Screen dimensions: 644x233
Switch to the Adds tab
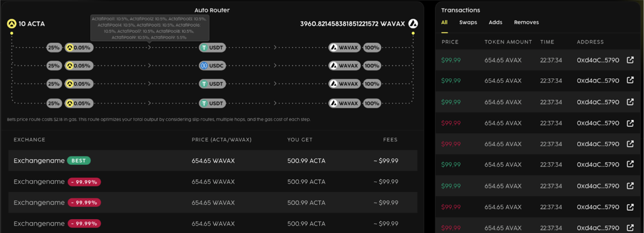(495, 22)
